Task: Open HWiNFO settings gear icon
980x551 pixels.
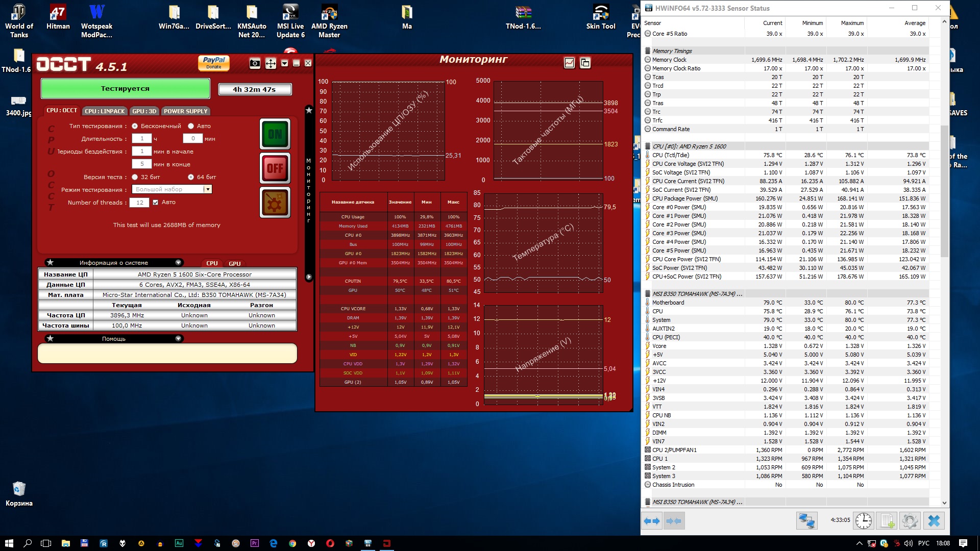Action: pyautogui.click(x=910, y=521)
